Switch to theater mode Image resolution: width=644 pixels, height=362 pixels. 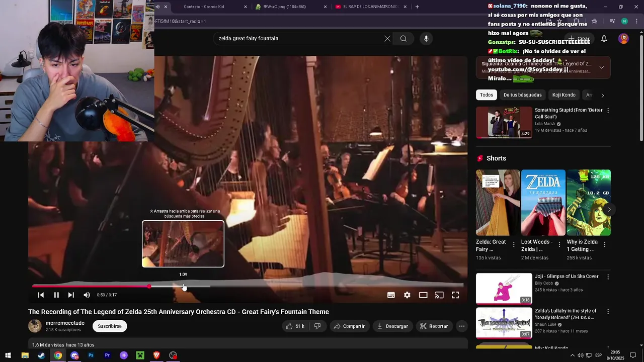click(423, 295)
